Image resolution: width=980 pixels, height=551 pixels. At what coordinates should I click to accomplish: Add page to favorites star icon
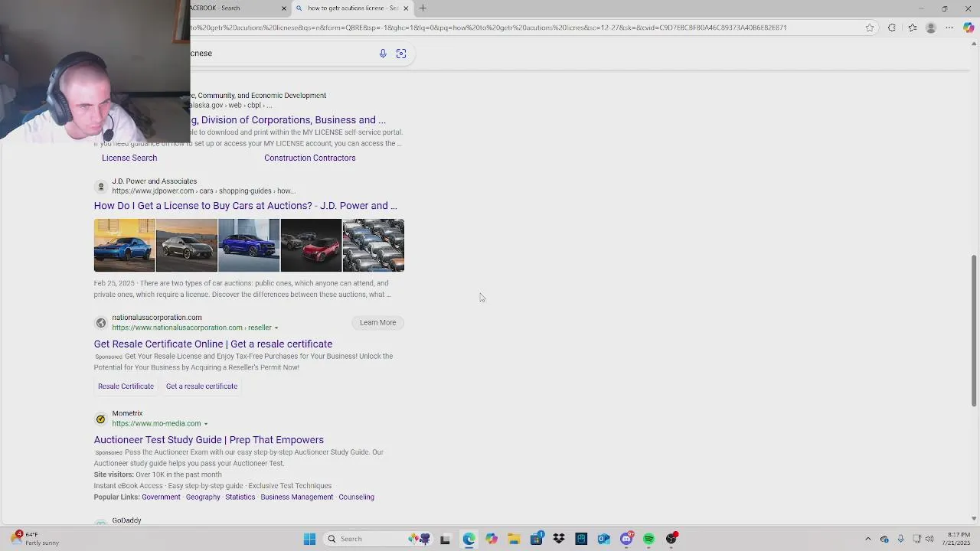pyautogui.click(x=870, y=28)
